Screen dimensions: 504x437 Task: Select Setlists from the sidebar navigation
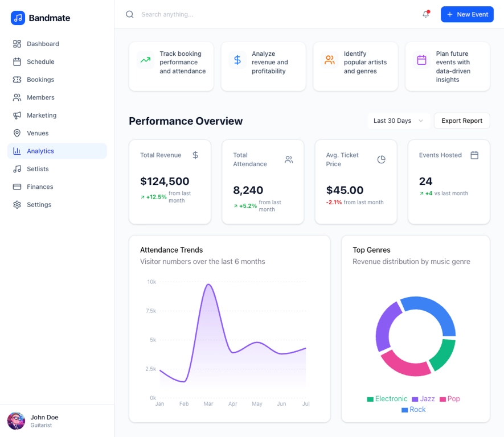click(38, 169)
